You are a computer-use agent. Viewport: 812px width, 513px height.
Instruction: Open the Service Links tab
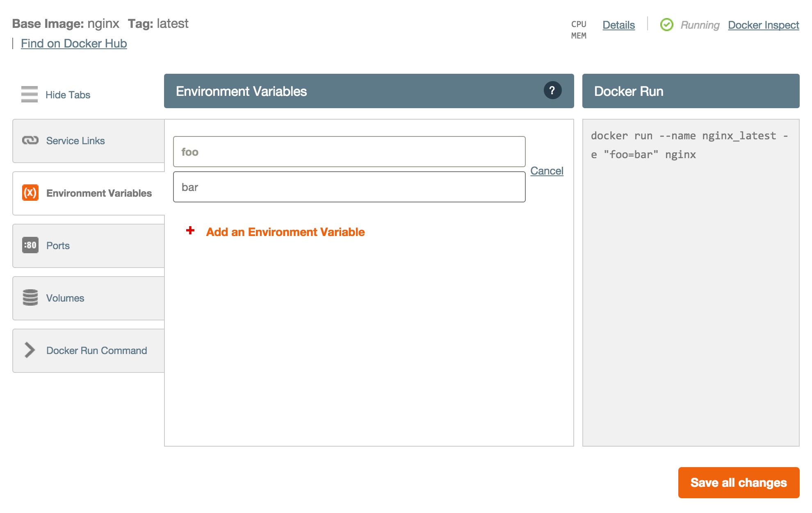point(89,141)
